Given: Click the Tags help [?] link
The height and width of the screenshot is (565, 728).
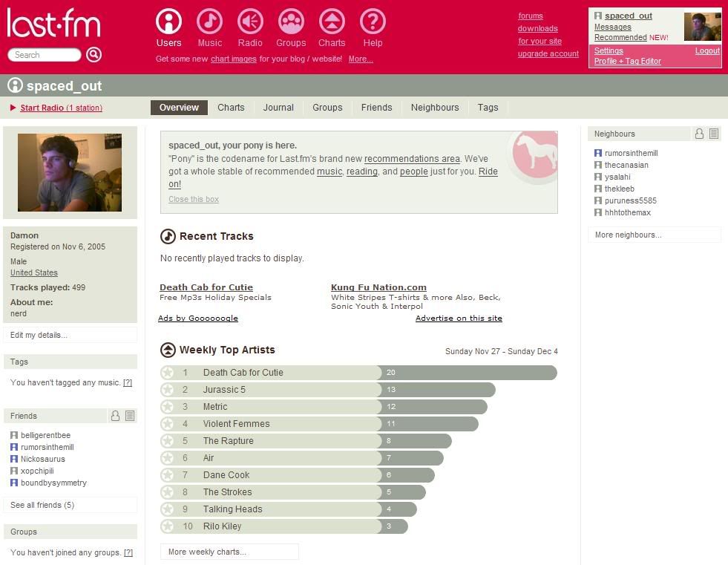Looking at the screenshot, I should [128, 382].
